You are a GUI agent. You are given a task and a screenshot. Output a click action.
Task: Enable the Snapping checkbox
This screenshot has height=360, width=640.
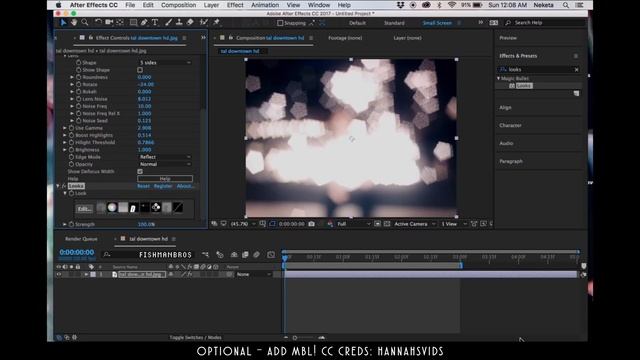click(x=280, y=23)
